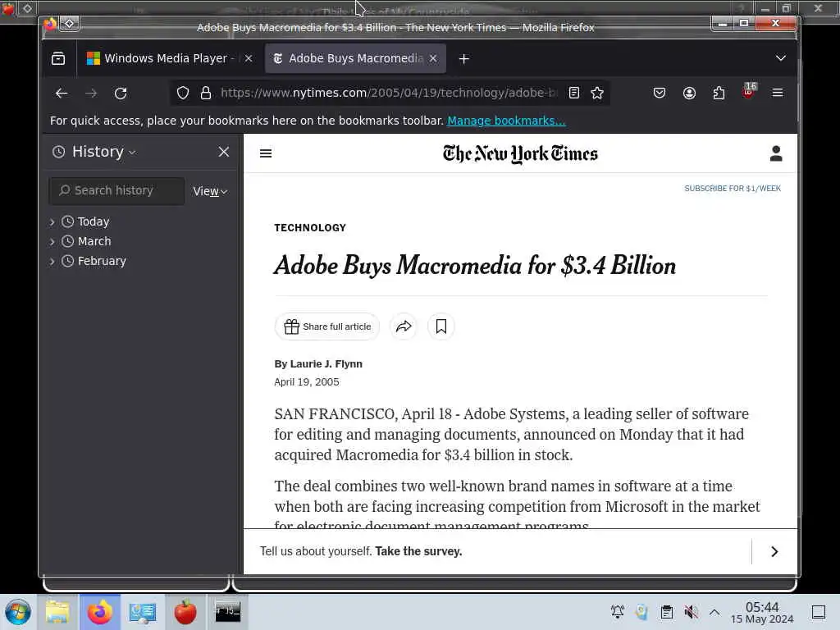This screenshot has height=630, width=840.
Task: Expand the February history folder
Action: tap(52, 262)
